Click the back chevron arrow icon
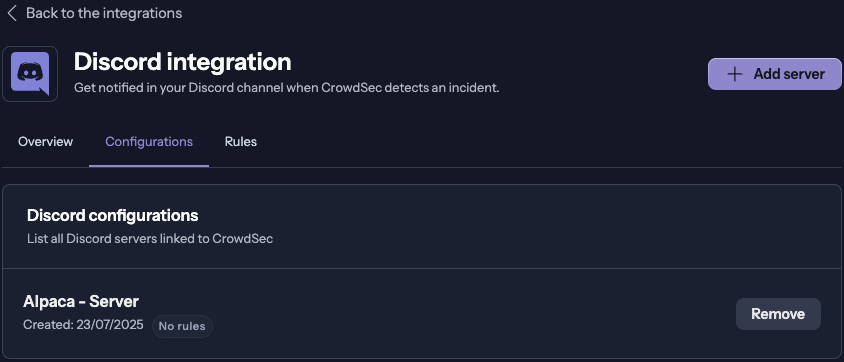The image size is (844, 362). pos(12,13)
